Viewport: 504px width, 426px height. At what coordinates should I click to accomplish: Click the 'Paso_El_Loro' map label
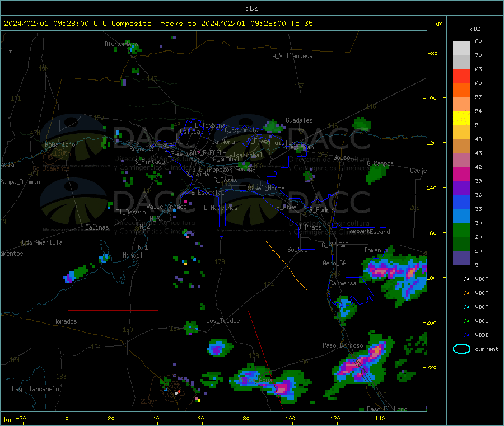tap(387, 409)
